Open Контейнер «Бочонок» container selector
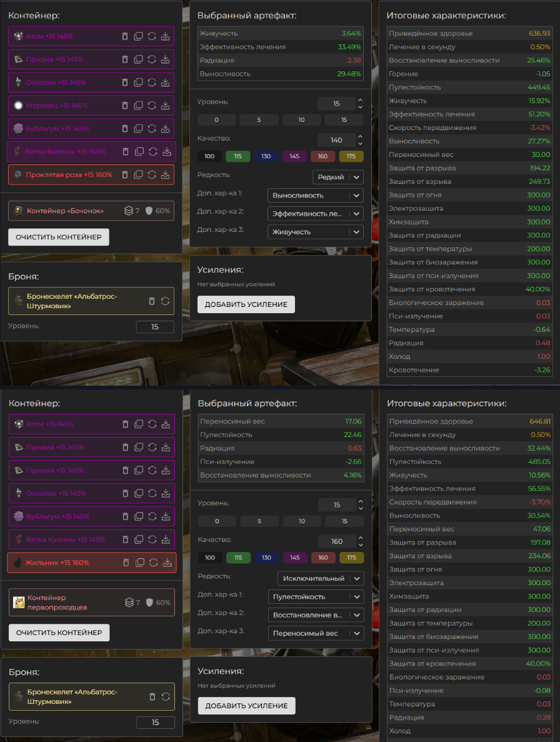This screenshot has height=742, width=560. [x=91, y=211]
